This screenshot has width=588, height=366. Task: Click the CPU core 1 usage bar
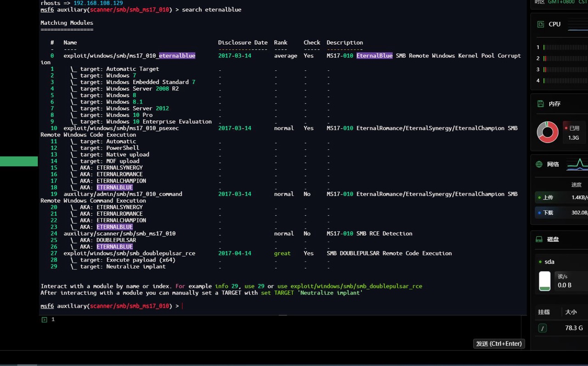point(565,47)
